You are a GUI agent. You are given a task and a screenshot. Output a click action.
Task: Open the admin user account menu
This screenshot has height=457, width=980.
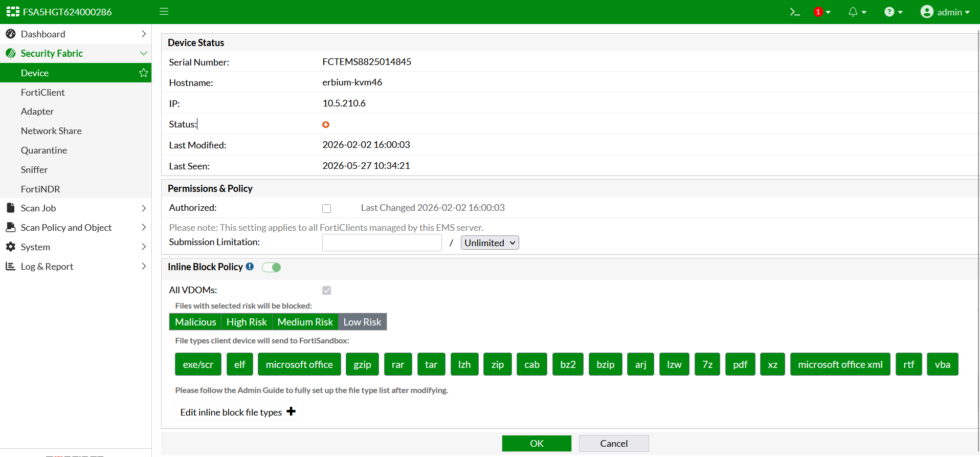coord(945,12)
